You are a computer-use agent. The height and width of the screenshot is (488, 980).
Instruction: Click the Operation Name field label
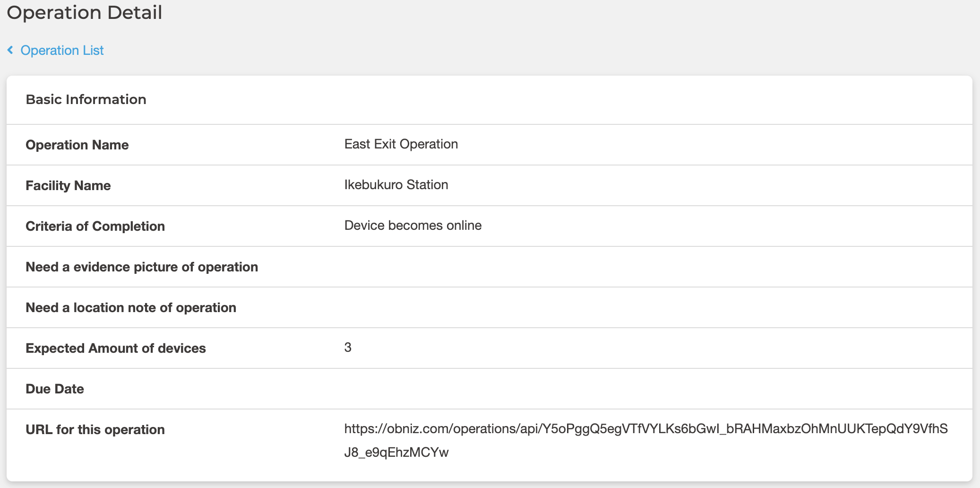point(77,145)
